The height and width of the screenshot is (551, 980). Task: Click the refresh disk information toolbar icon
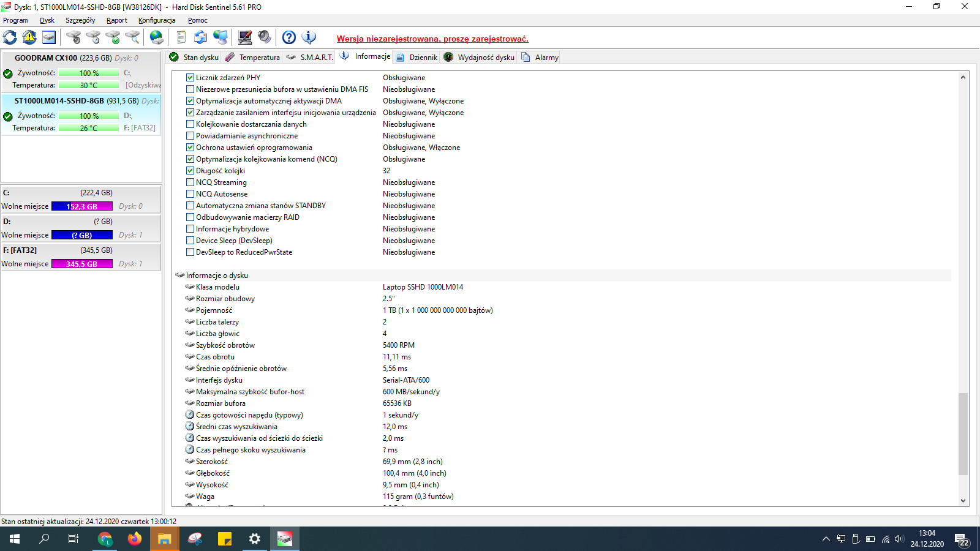pos(10,37)
